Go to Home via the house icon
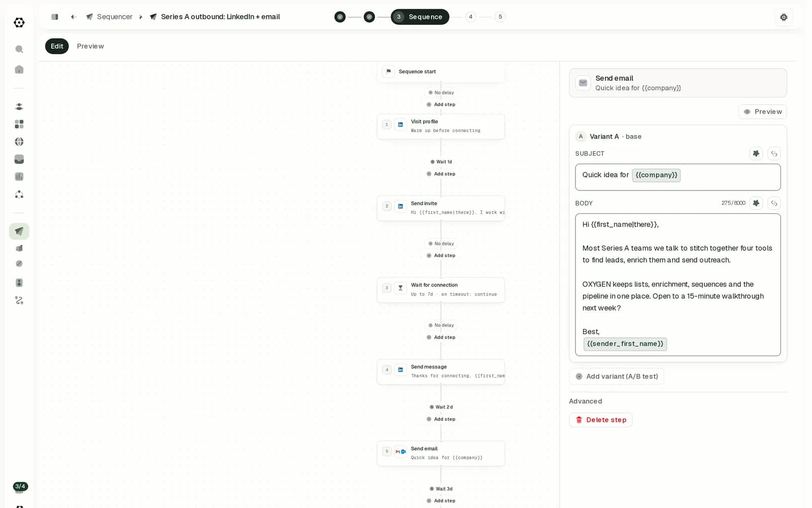Image resolution: width=812 pixels, height=508 pixels. click(x=19, y=70)
